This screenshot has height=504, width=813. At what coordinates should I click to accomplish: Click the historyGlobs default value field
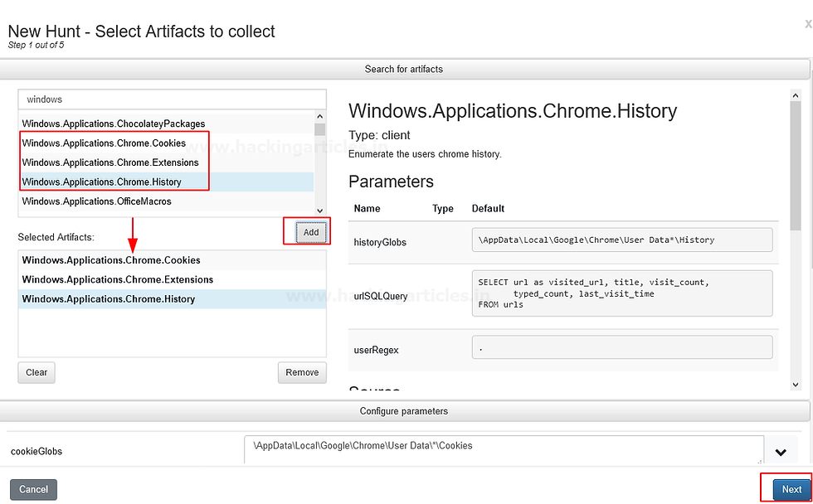coord(622,240)
